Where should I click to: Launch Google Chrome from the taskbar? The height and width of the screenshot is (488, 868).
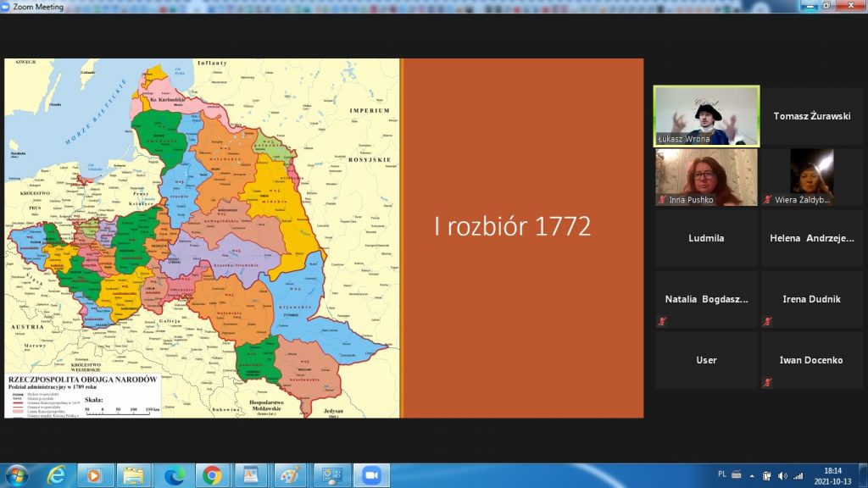(x=212, y=475)
